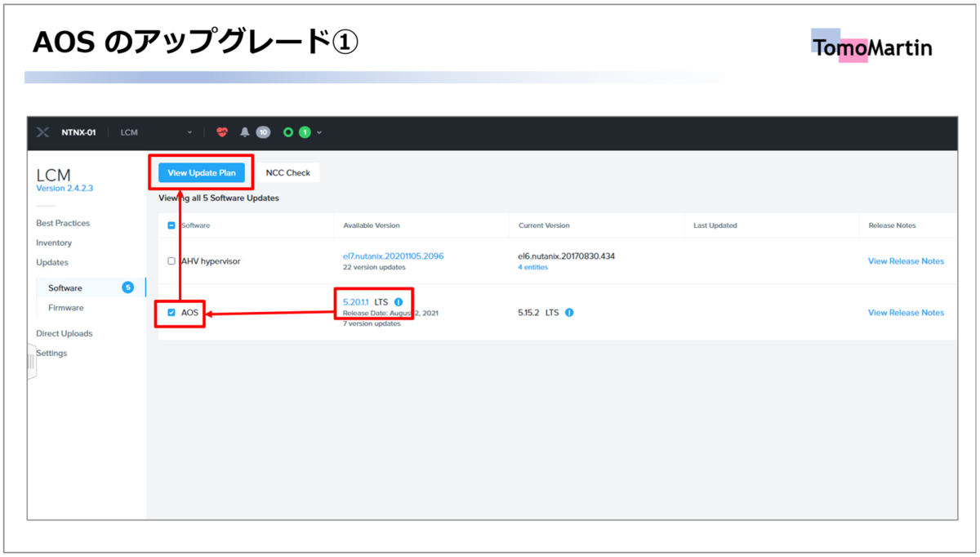This screenshot has height=557, width=980.
Task: Click the info icon next to 5.15.2 LTS
Action: (569, 312)
